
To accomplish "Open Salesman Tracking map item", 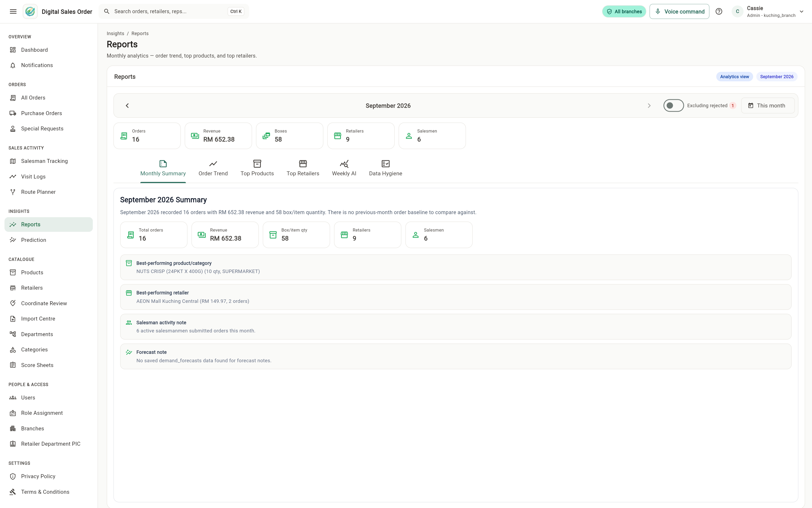I will [48, 161].
